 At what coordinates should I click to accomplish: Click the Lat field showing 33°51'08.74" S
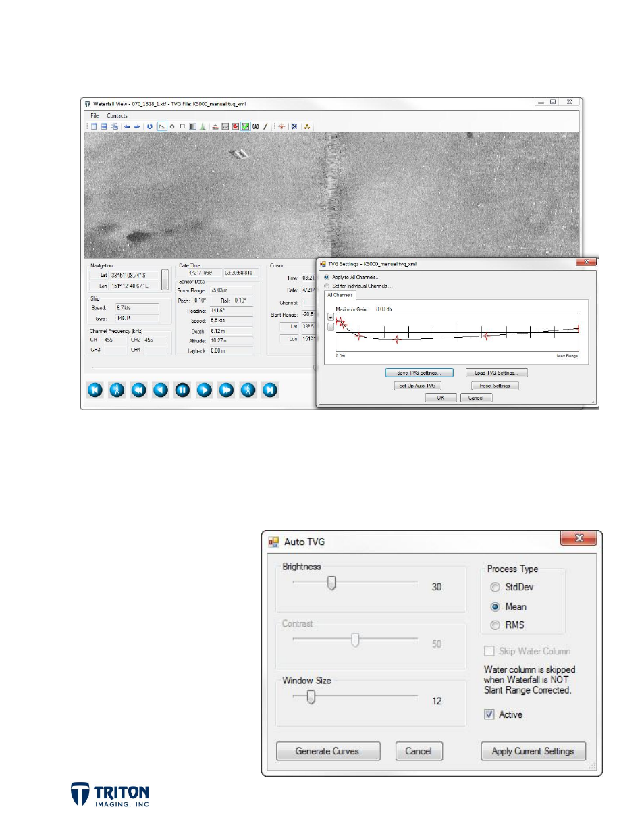[x=134, y=276]
